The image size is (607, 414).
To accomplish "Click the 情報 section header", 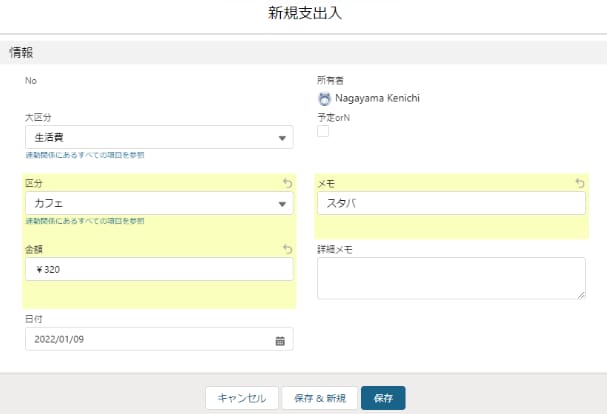I will click(x=304, y=53).
